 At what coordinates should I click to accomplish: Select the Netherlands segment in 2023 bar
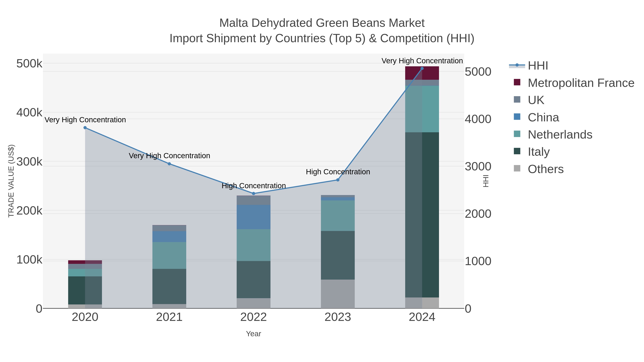[x=338, y=216]
